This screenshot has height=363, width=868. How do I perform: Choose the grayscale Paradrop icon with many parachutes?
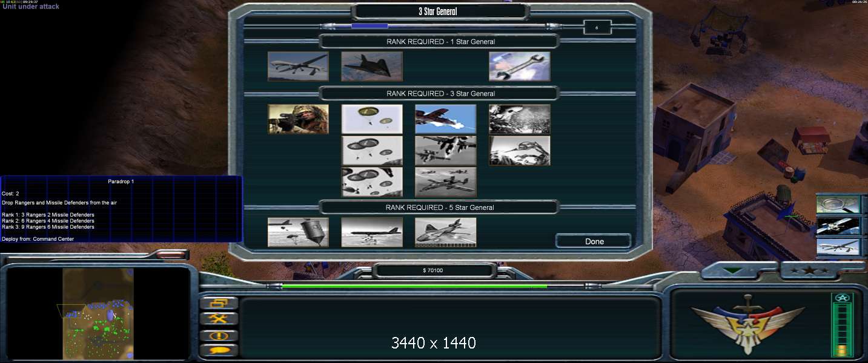click(372, 182)
